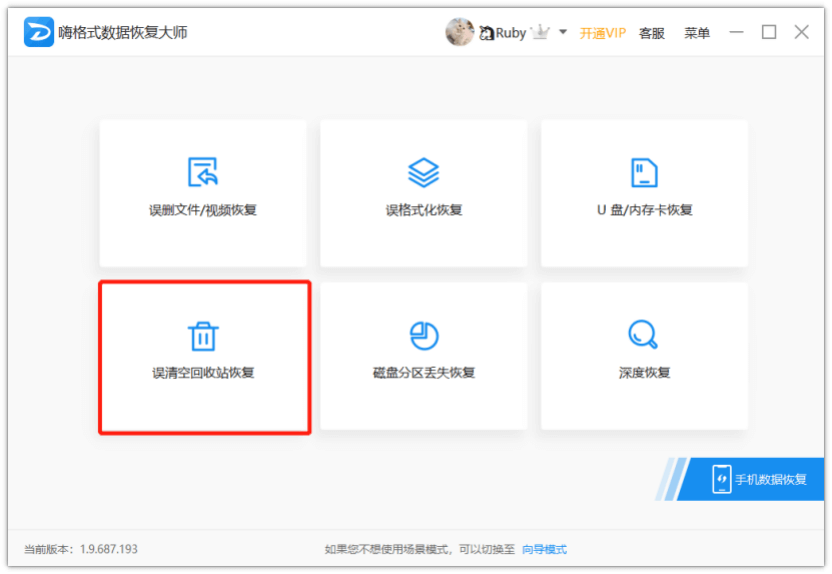
Task: Click the 磁盘分区丢失恢复 label
Action: [424, 373]
